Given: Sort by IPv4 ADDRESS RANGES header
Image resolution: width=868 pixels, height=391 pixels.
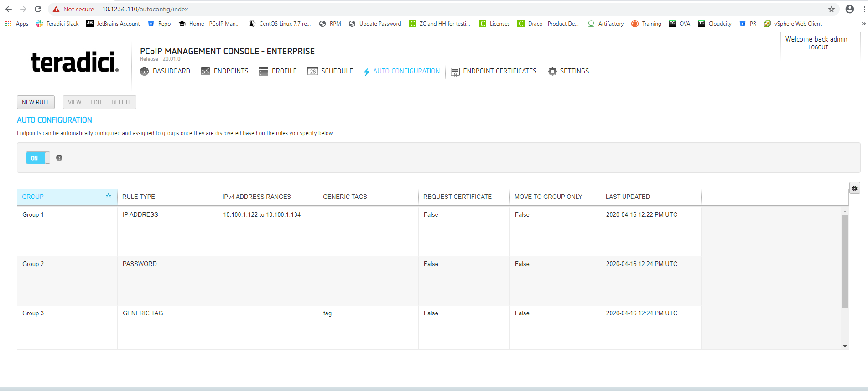Looking at the screenshot, I should (x=268, y=197).
